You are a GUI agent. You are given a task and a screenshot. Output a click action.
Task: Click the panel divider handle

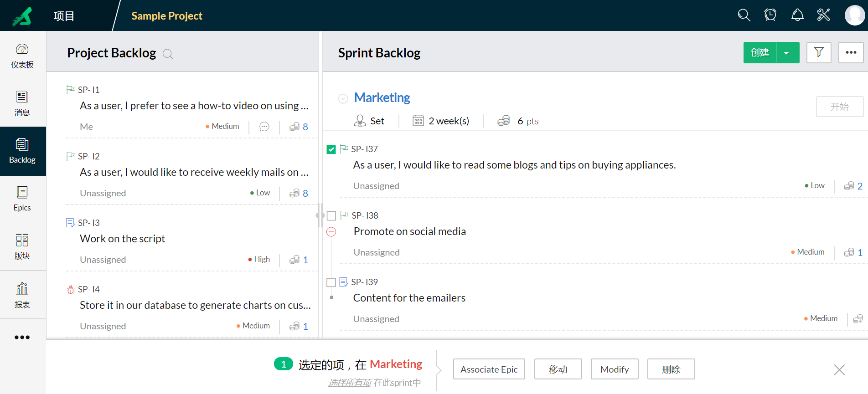tap(320, 215)
